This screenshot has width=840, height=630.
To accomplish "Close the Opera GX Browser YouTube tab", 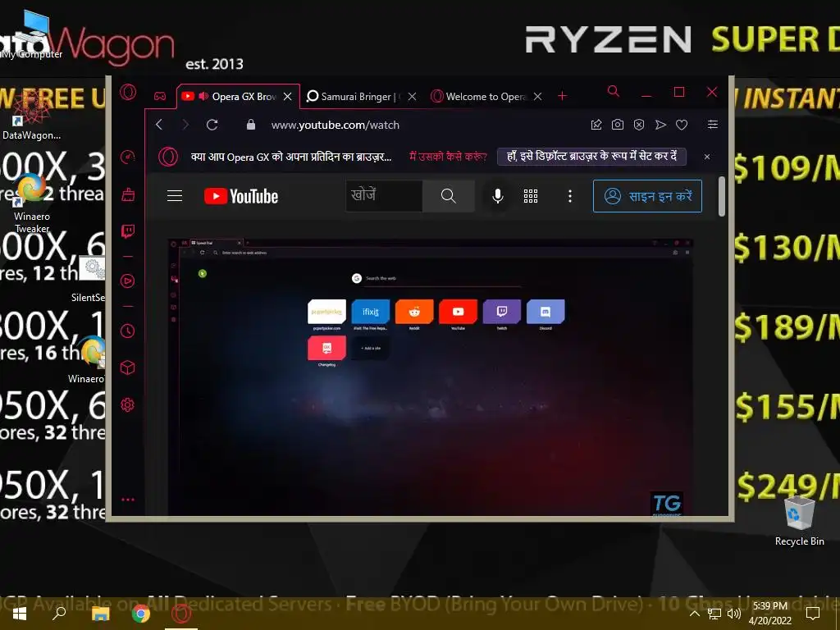I will [288, 97].
